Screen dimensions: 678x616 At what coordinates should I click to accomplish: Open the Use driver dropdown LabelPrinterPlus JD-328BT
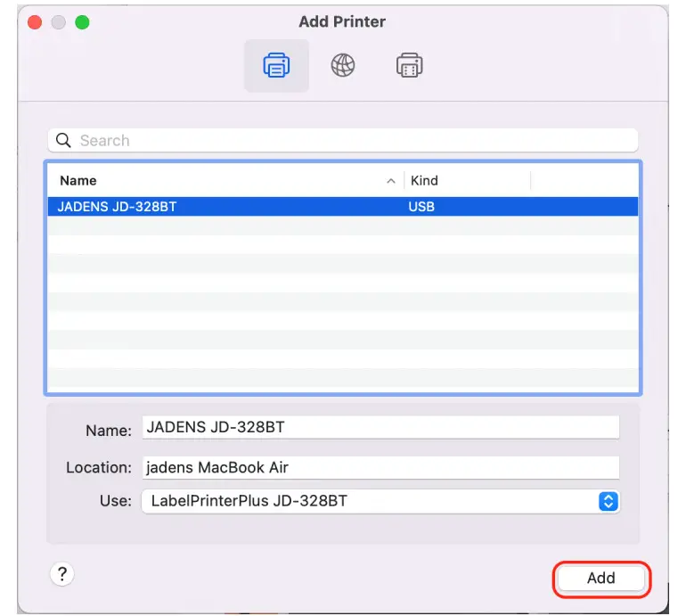(x=380, y=501)
